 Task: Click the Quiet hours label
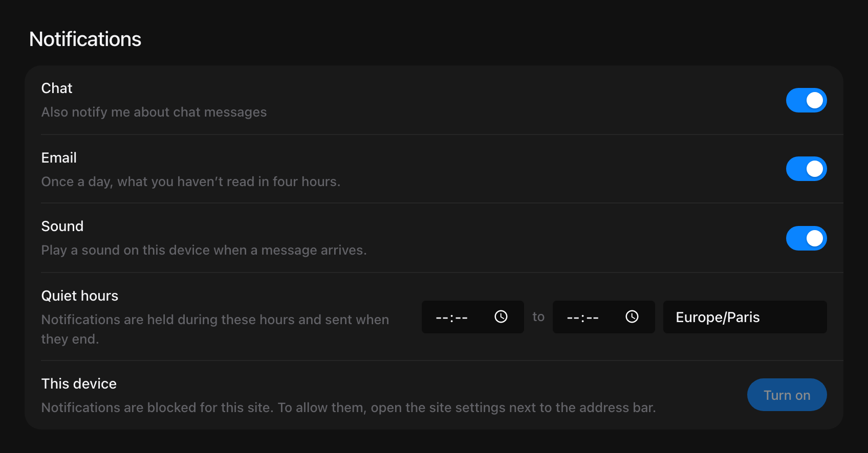coord(80,296)
